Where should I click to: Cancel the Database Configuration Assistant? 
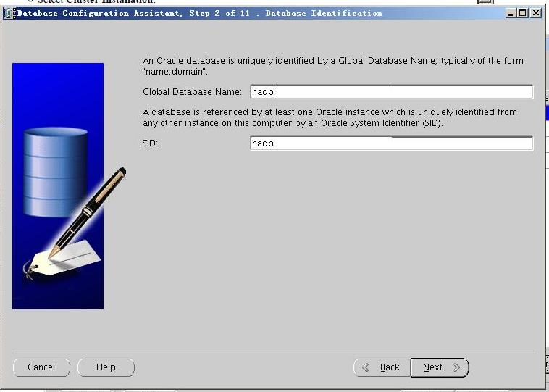[41, 367]
